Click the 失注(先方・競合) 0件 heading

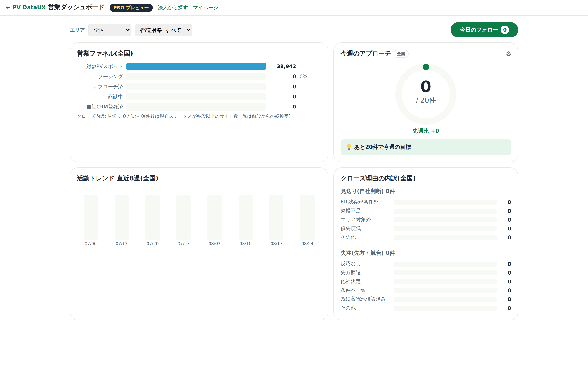tap(368, 253)
